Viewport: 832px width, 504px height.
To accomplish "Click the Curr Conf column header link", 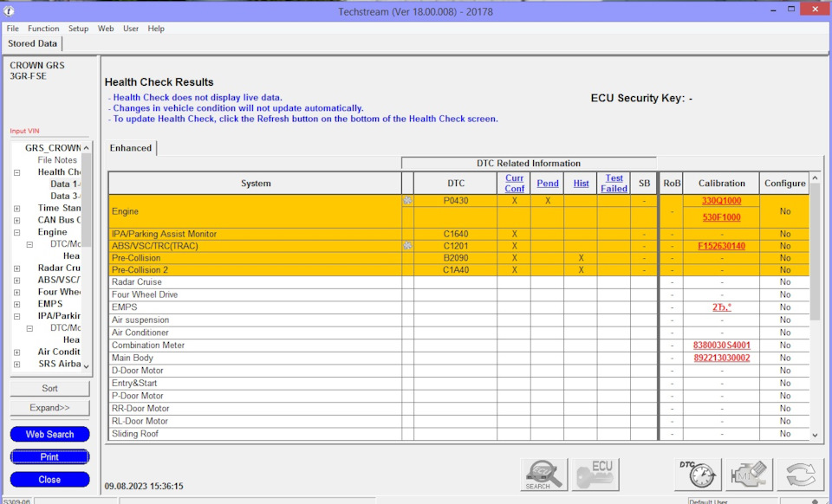I will [x=514, y=184].
